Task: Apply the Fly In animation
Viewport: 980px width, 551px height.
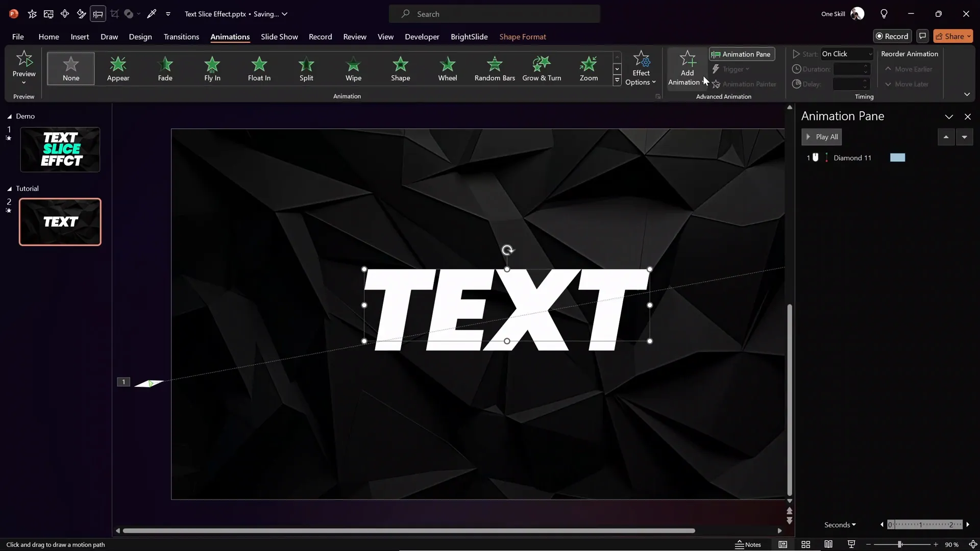Action: [212, 68]
